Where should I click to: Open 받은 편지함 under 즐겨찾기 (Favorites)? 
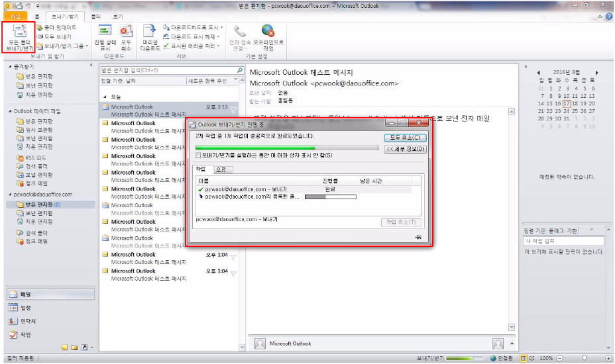(35, 76)
